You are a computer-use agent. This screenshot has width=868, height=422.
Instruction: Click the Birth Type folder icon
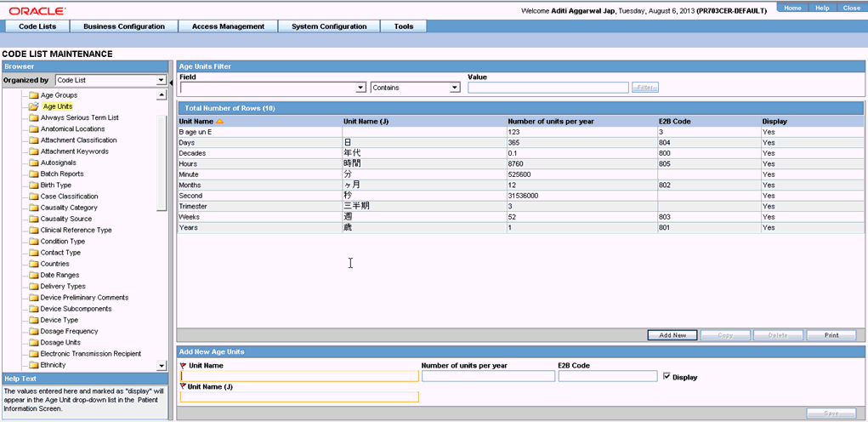(33, 185)
